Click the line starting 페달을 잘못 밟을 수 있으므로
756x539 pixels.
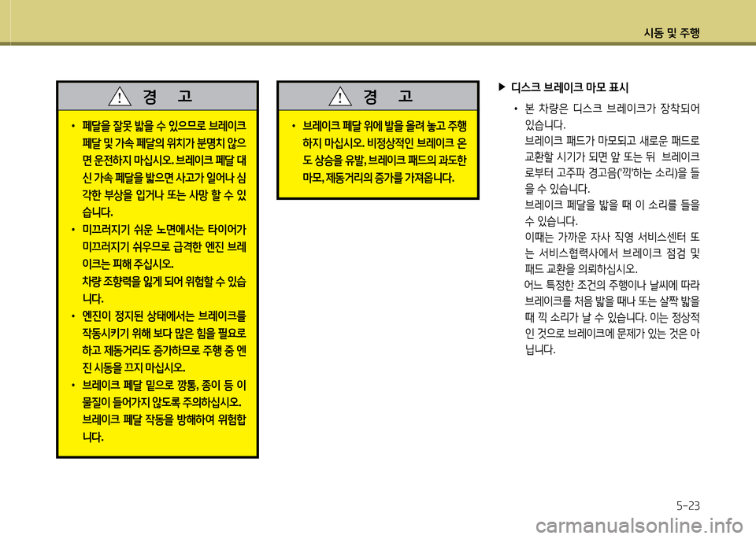click(164, 126)
